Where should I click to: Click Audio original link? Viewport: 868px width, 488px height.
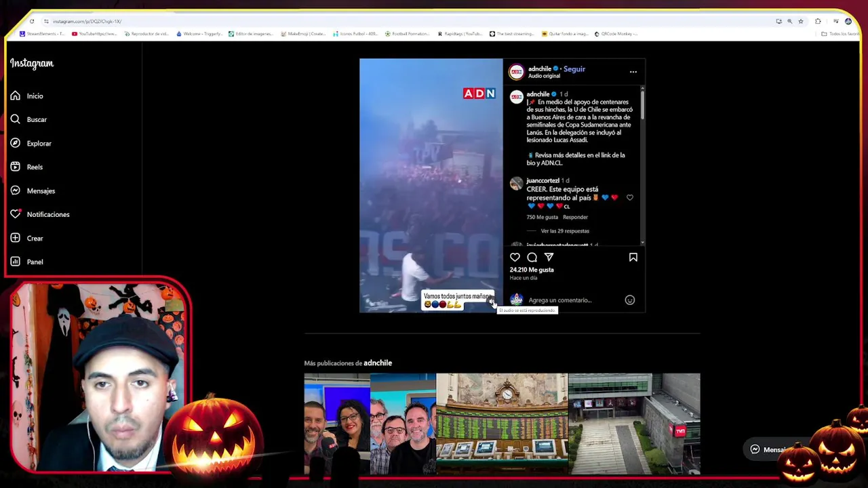click(x=544, y=76)
